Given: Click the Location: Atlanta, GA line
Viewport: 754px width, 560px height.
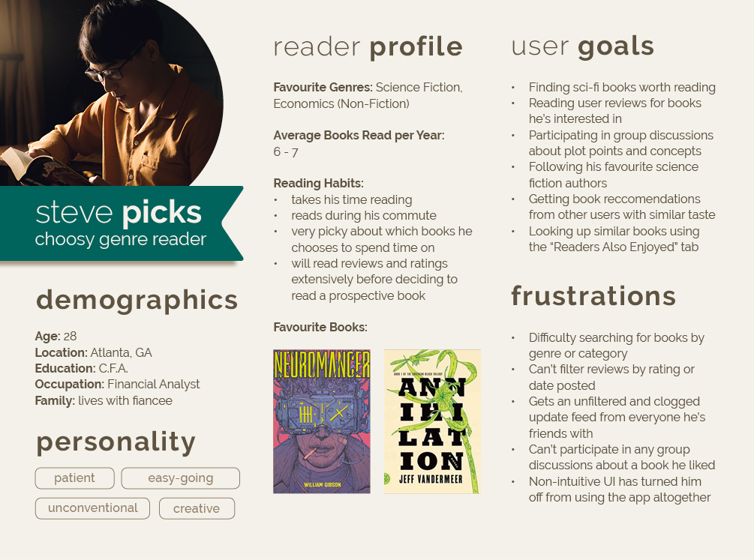Looking at the screenshot, I should [x=93, y=353].
